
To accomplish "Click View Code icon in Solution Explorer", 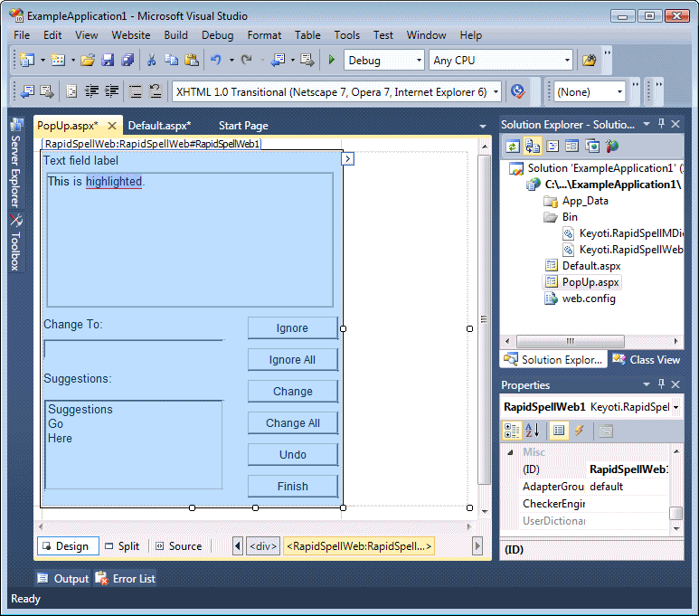I will [x=553, y=147].
